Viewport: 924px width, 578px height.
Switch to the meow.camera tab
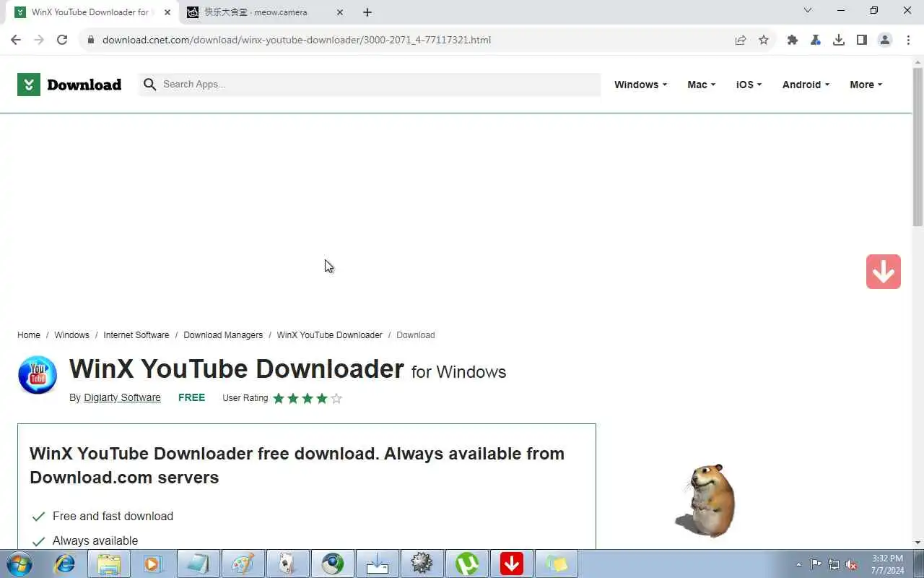point(265,12)
